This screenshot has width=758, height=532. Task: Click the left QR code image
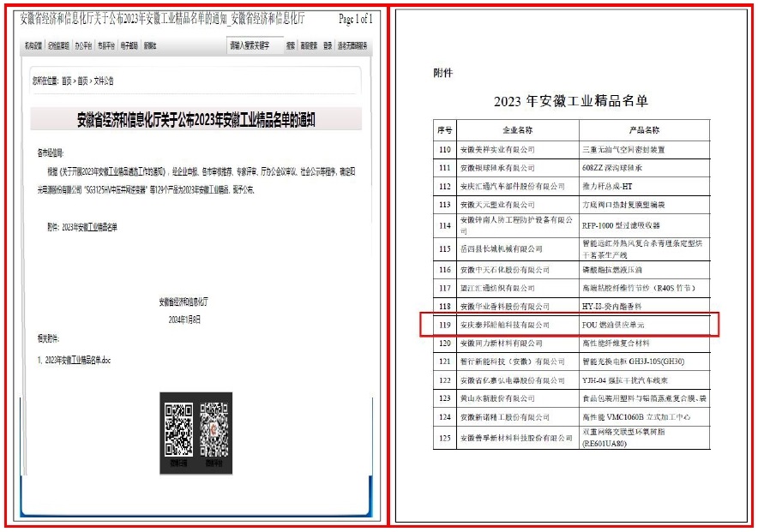click(x=178, y=430)
